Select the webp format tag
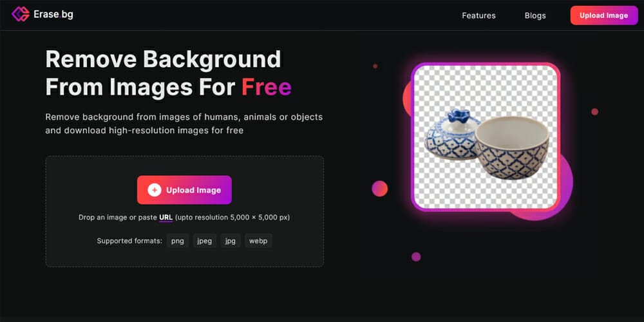This screenshot has width=644, height=322. pyautogui.click(x=258, y=241)
